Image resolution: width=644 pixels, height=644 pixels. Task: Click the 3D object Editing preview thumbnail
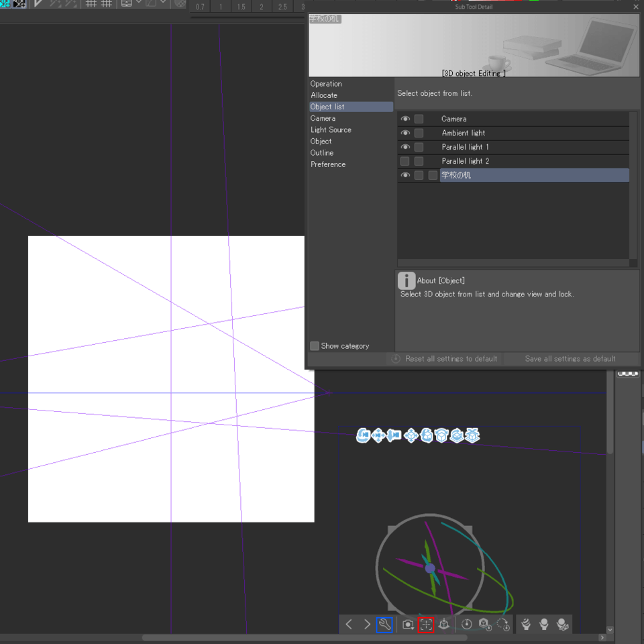coord(474,45)
